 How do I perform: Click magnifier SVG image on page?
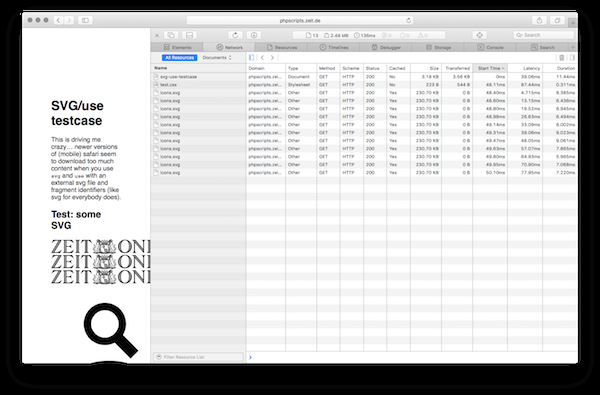pyautogui.click(x=110, y=330)
